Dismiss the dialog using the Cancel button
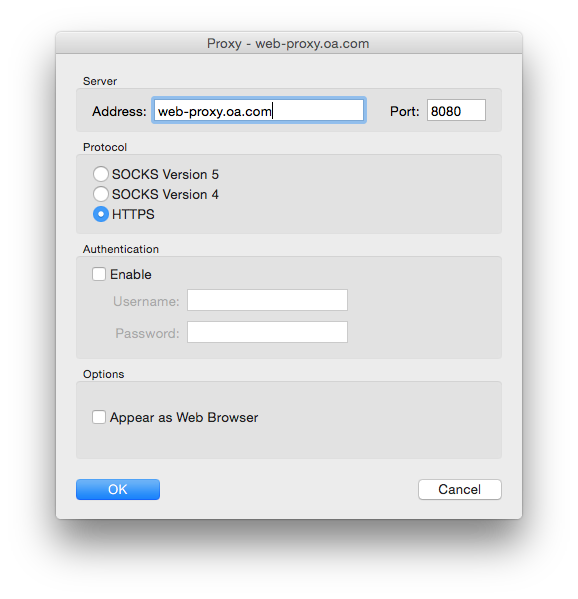Viewport: 578px width, 599px height. pos(460,489)
